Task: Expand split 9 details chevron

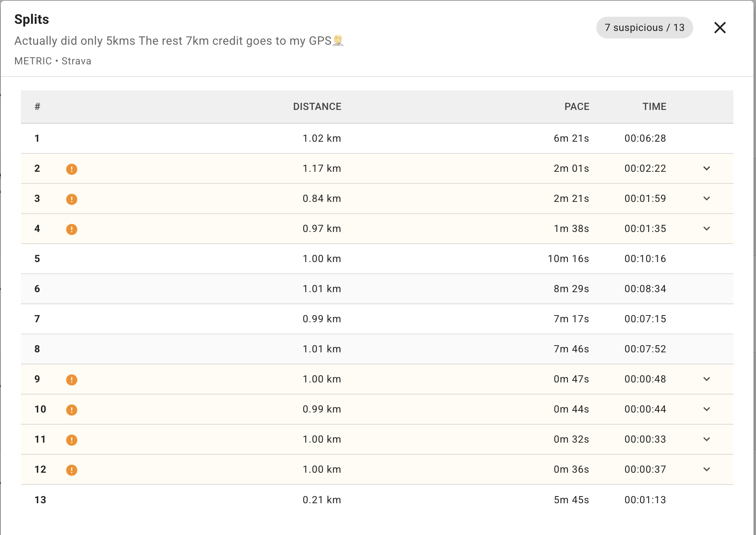Action: [x=707, y=379]
